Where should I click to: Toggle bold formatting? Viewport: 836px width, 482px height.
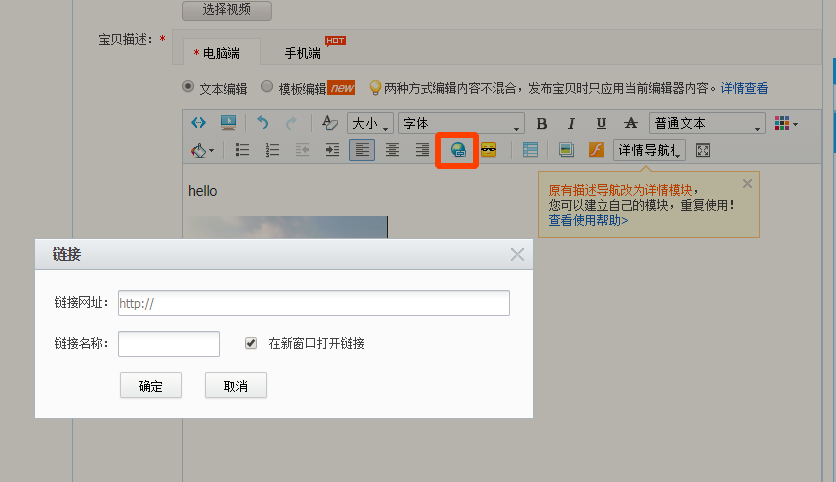pos(542,124)
